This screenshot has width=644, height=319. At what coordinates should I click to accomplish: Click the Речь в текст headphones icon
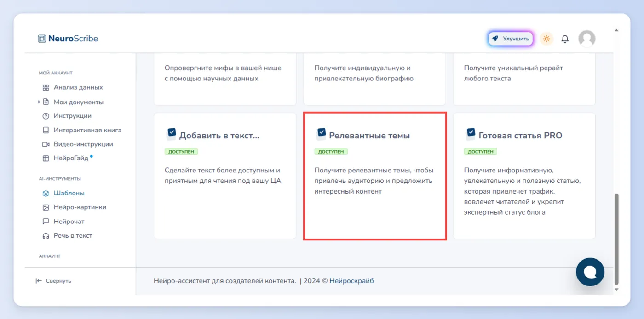tap(46, 236)
